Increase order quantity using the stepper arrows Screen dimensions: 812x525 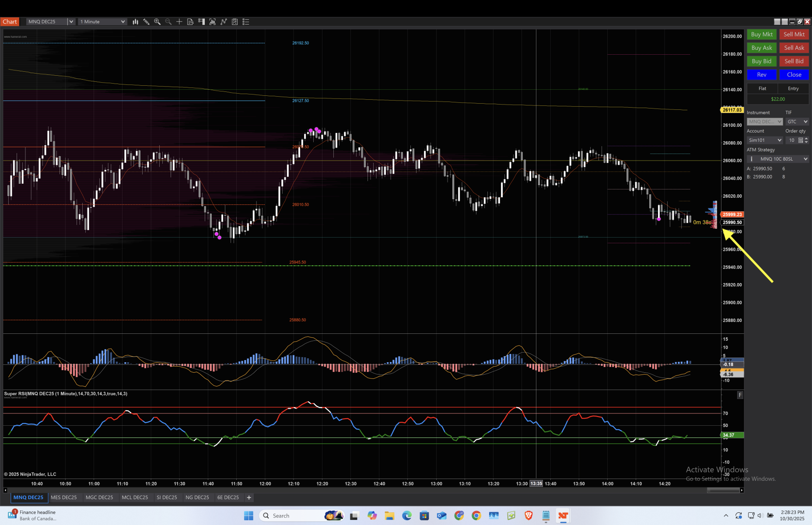806,138
